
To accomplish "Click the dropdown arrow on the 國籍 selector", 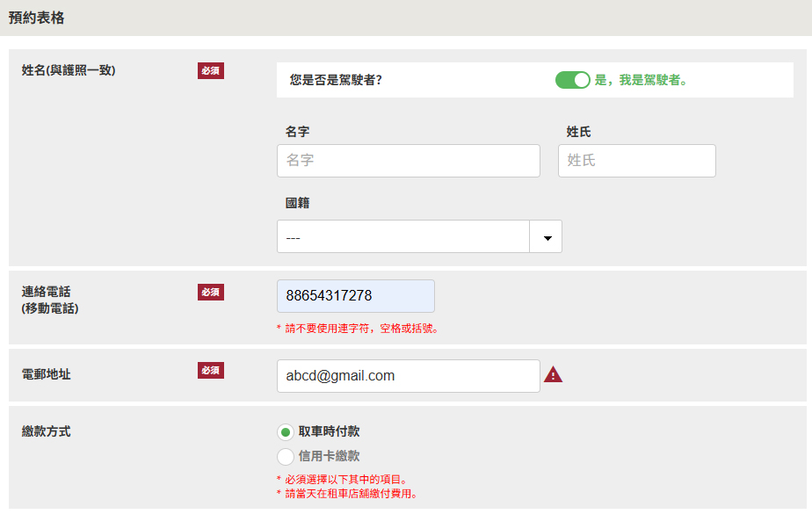I will point(545,236).
